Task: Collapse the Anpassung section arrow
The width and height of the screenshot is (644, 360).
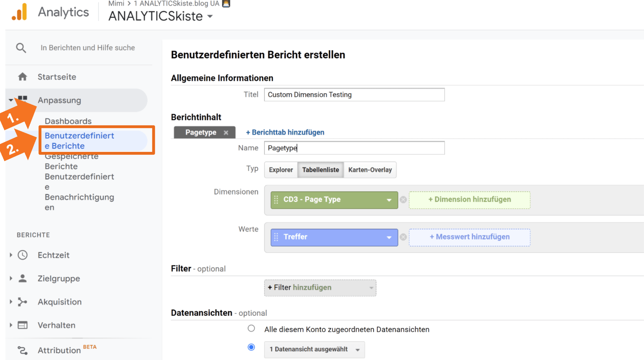Action: (11, 100)
